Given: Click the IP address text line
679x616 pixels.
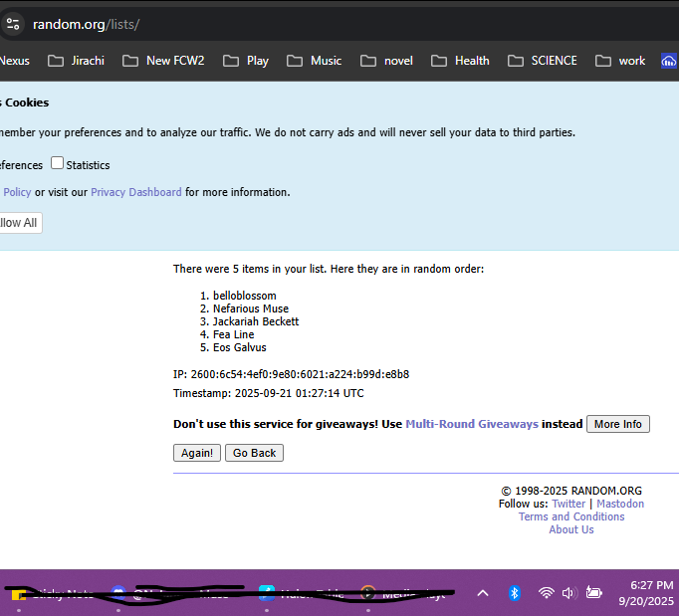Looking at the screenshot, I should pos(291,374).
